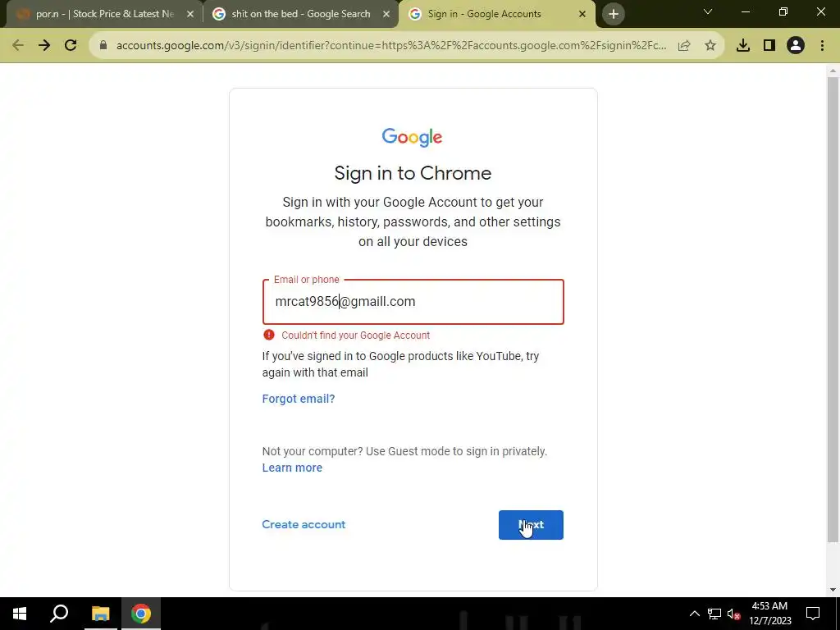Go forward using the forward arrow
Image resolution: width=840 pixels, height=630 pixels.
pyautogui.click(x=44, y=46)
